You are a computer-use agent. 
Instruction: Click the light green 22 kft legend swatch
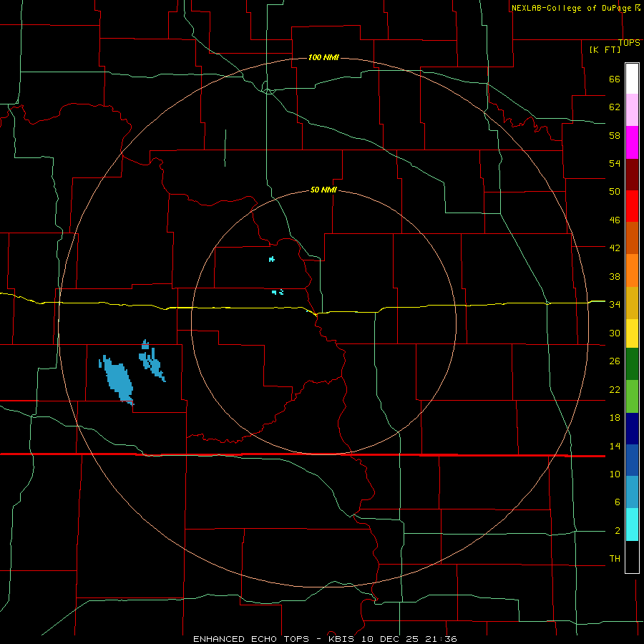pyautogui.click(x=632, y=396)
